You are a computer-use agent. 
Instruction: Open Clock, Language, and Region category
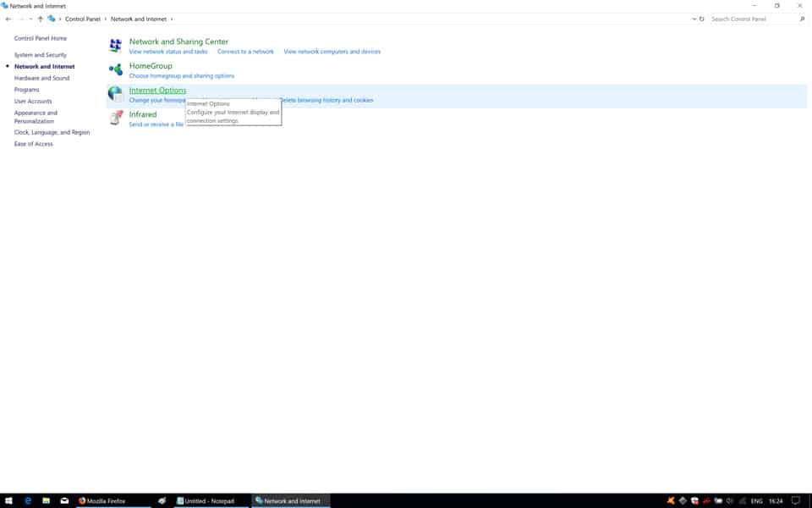[52, 132]
